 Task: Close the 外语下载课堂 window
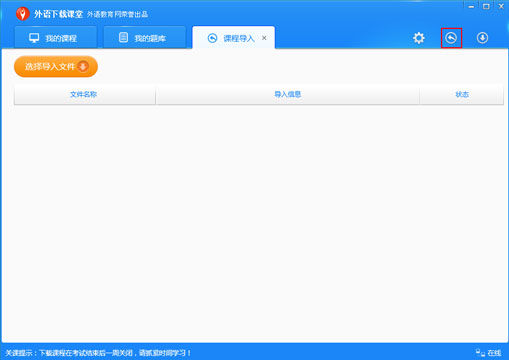pos(501,6)
